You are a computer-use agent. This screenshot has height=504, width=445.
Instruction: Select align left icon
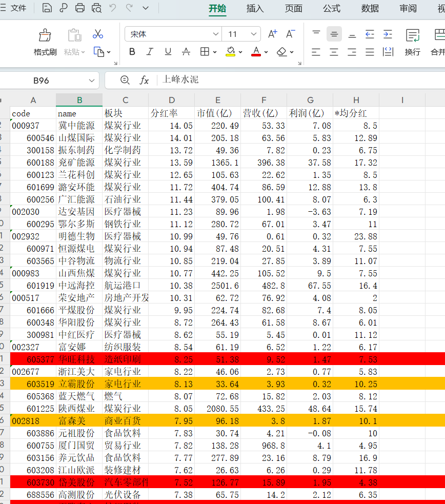point(316,52)
